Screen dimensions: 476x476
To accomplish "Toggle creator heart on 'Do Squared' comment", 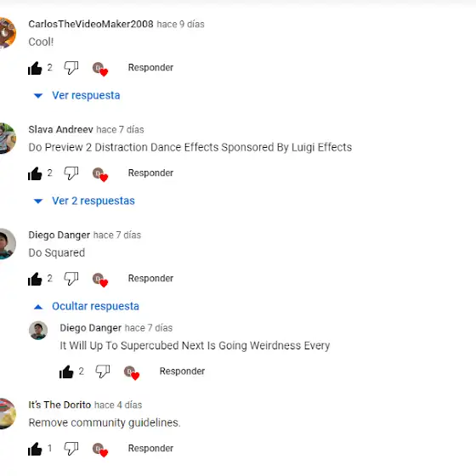I will [100, 280].
